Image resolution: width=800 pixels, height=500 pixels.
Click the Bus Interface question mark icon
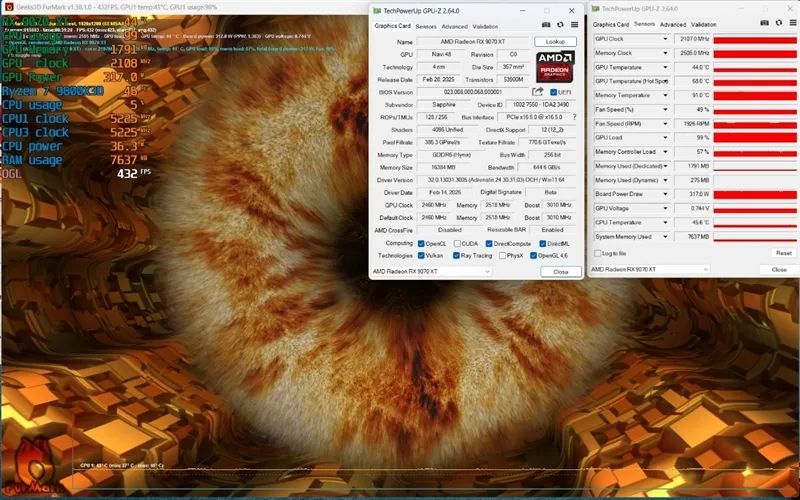point(574,117)
